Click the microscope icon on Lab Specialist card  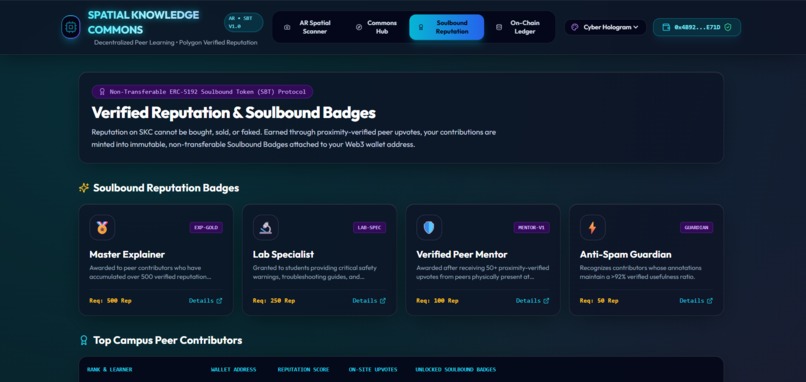coord(266,227)
